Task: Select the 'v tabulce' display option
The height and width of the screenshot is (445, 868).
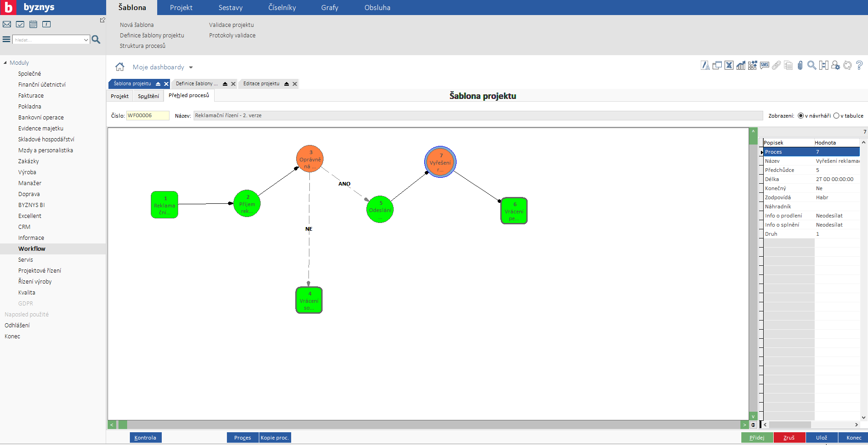Action: 836,116
